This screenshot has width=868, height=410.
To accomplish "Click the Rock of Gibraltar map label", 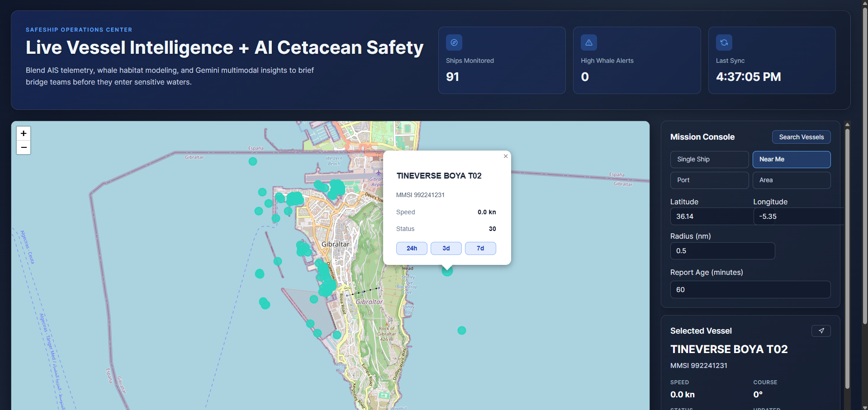I will click(387, 334).
